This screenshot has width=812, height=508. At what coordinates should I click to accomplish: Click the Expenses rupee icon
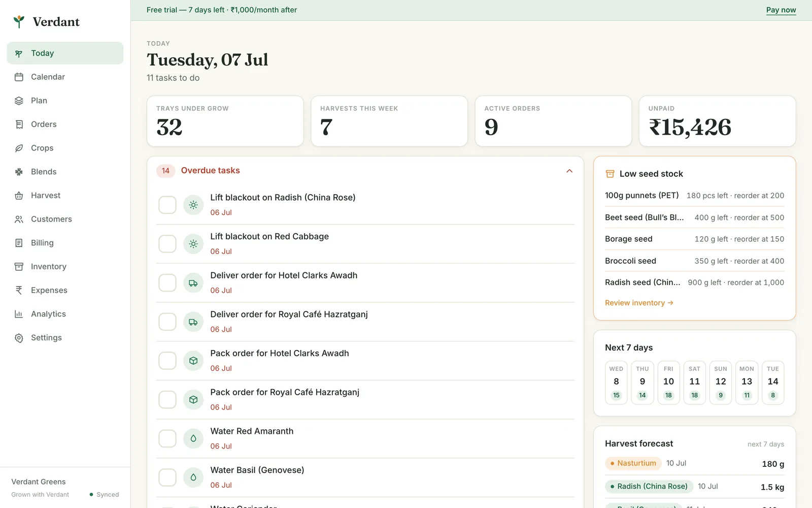[19, 290]
